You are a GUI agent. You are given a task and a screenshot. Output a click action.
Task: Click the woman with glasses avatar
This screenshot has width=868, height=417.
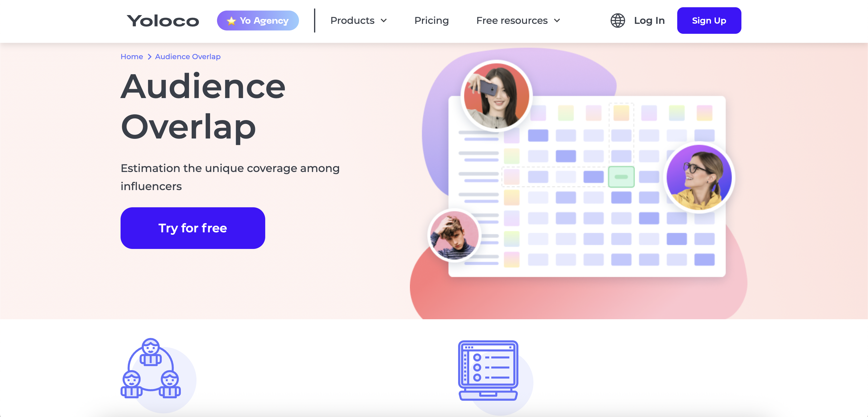[699, 177]
